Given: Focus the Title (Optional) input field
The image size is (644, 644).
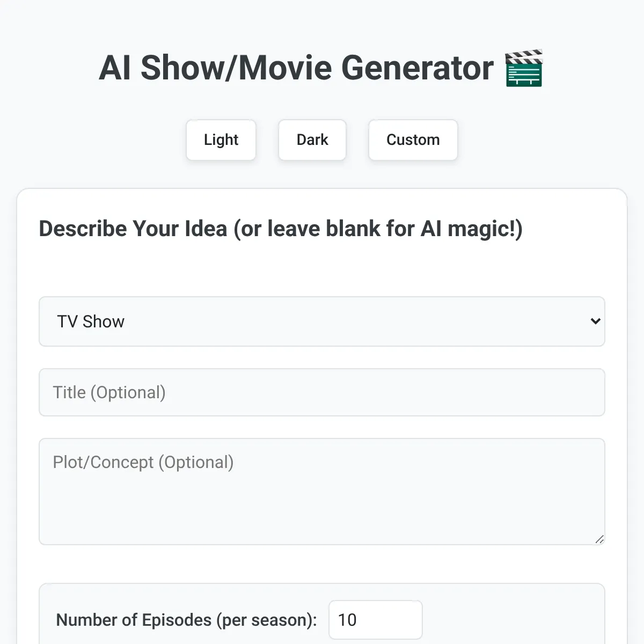Looking at the screenshot, I should (x=322, y=392).
